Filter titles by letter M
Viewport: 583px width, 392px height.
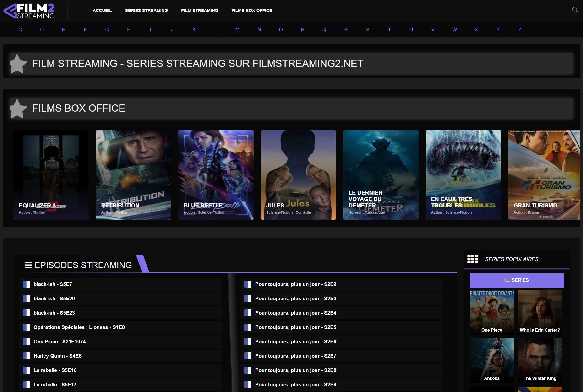pos(237,29)
